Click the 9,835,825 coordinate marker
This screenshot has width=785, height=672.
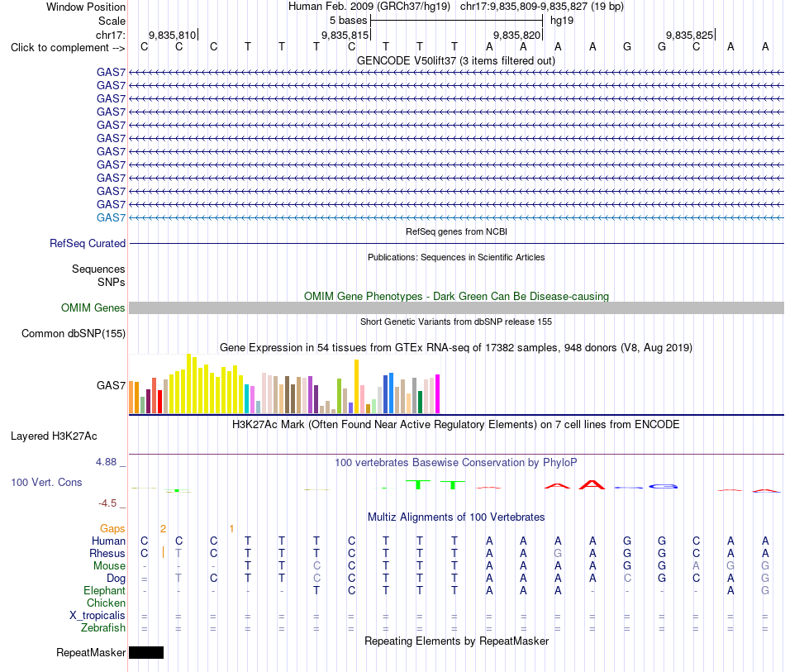click(689, 35)
